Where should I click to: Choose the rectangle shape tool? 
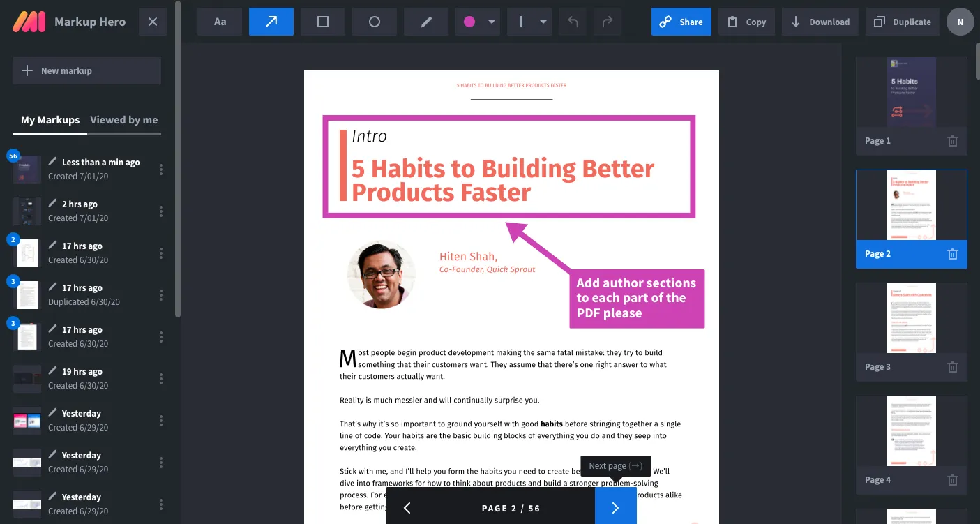323,22
